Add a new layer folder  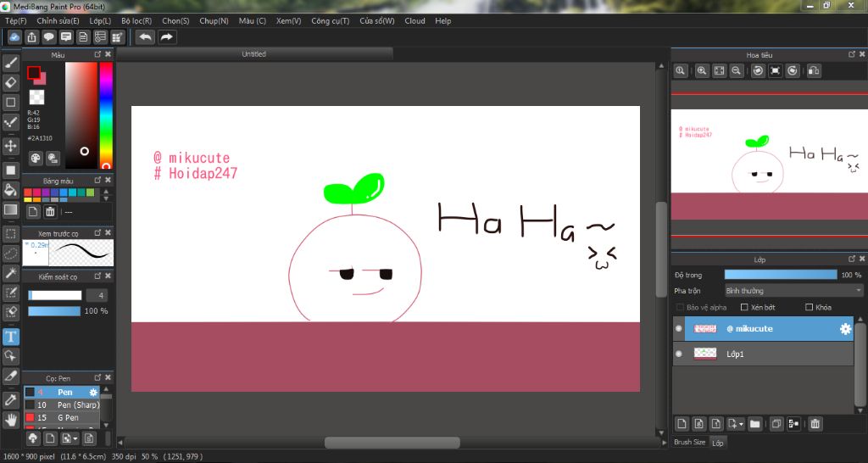[x=754, y=424]
